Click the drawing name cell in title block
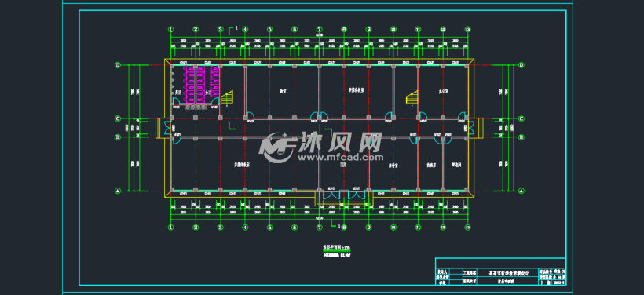The height and width of the screenshot is (295, 644). [507, 282]
